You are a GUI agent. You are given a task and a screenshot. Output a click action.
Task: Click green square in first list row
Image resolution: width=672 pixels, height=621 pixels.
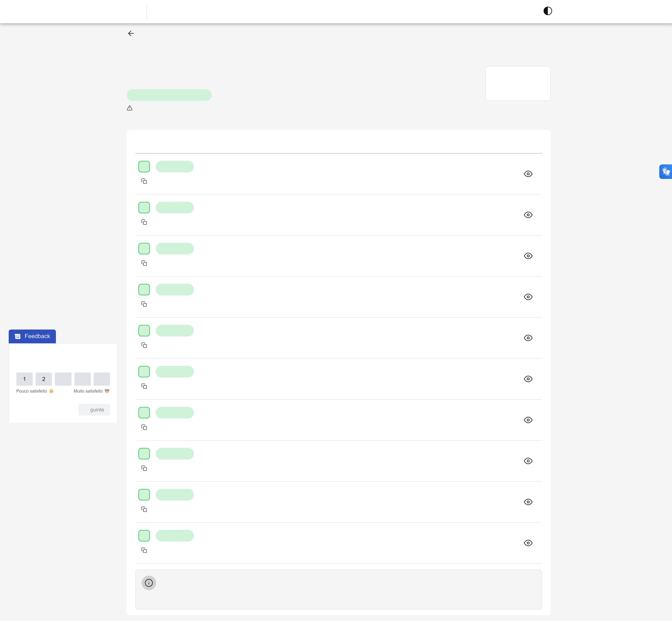click(144, 167)
